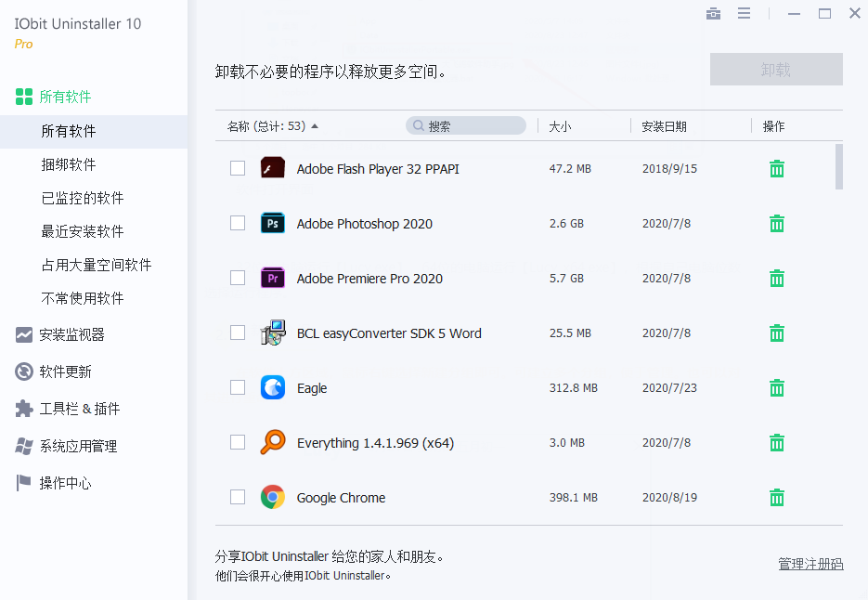Switch to 软件更新 section
The image size is (868, 600).
(x=65, y=372)
